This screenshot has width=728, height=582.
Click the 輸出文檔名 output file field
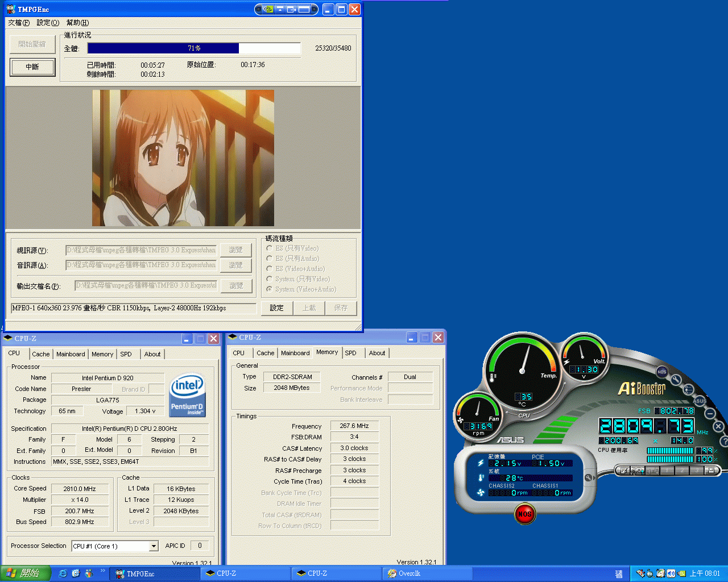click(x=146, y=285)
